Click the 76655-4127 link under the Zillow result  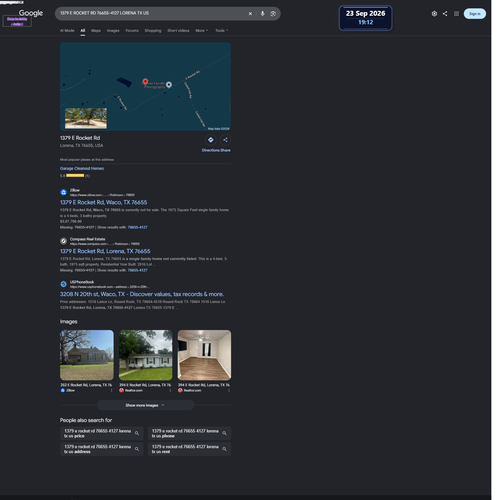point(137,227)
